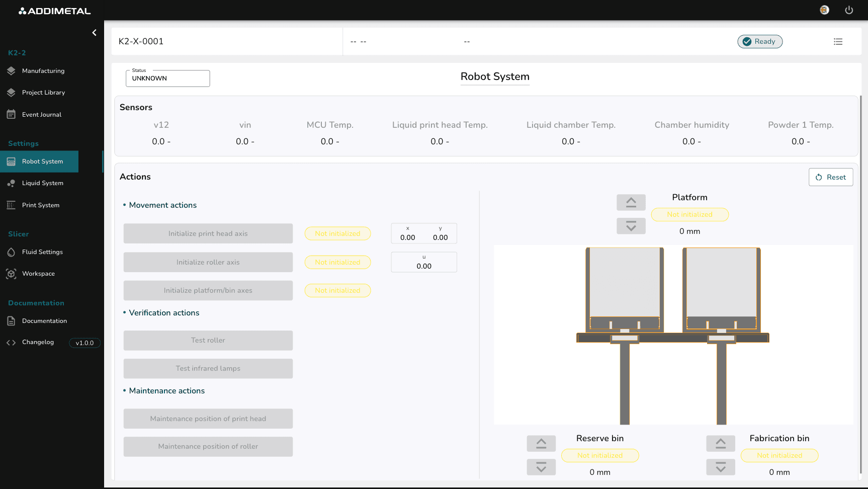This screenshot has width=868, height=489.
Task: Click the Event Journal icon
Action: click(x=11, y=114)
